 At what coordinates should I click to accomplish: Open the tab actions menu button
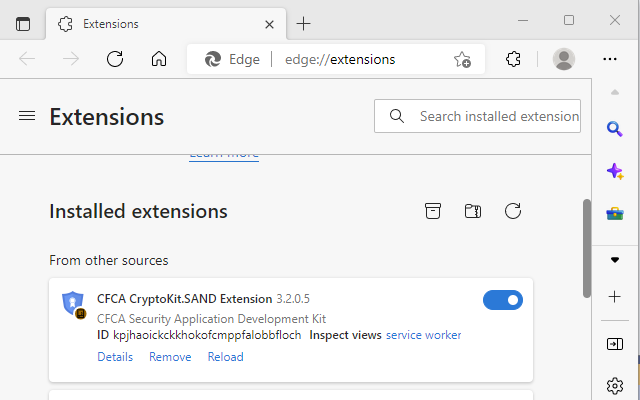(23, 23)
